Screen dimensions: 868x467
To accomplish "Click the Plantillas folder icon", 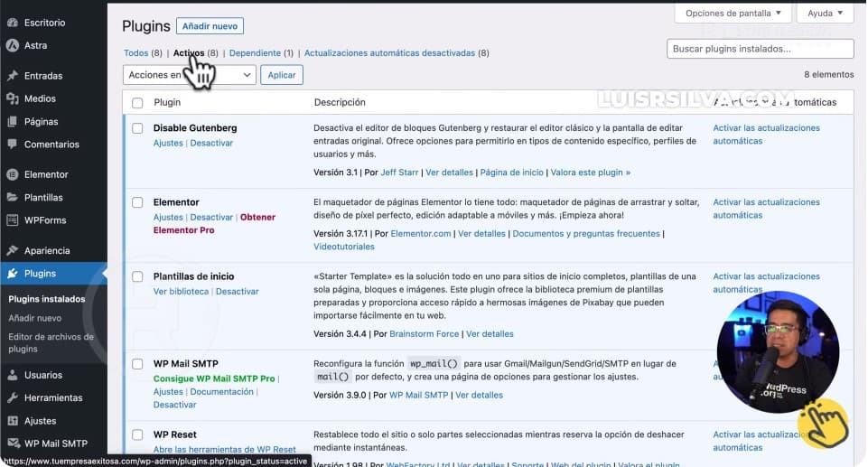I will pyautogui.click(x=12, y=198).
